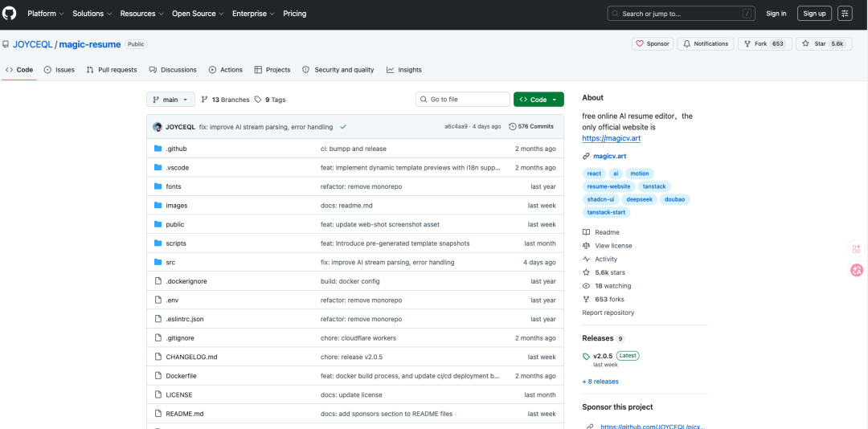Open commit message 'chore: release v2.0.5'

pyautogui.click(x=352, y=357)
